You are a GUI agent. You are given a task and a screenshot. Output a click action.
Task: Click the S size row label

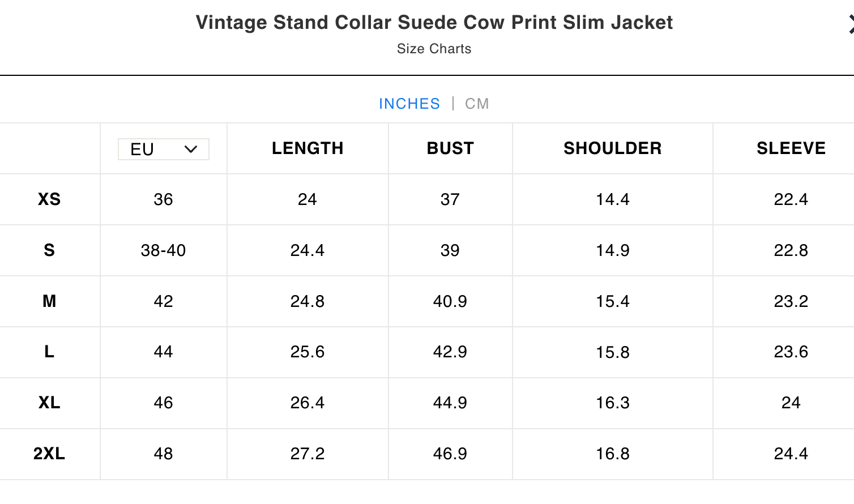click(x=49, y=250)
